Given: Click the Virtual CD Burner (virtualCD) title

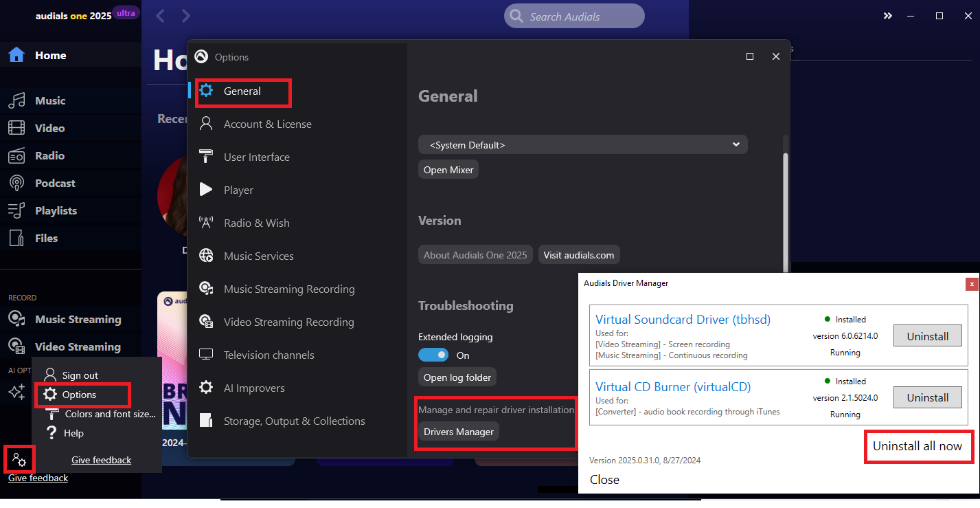Looking at the screenshot, I should point(673,387).
